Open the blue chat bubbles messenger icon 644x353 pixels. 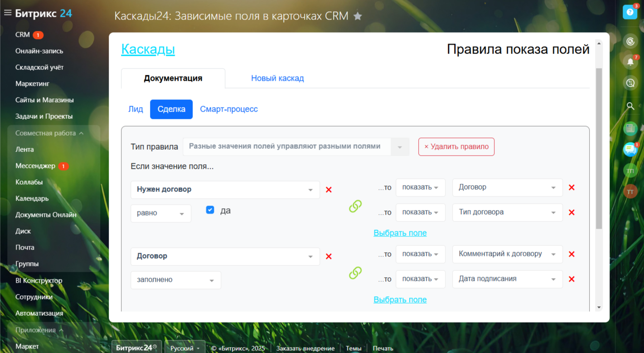coord(630,149)
